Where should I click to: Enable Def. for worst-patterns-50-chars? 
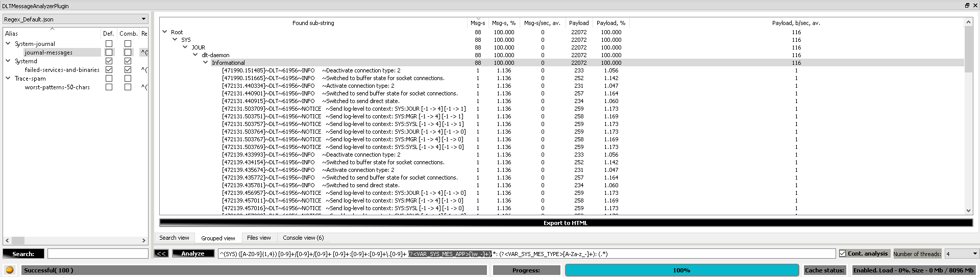(109, 87)
